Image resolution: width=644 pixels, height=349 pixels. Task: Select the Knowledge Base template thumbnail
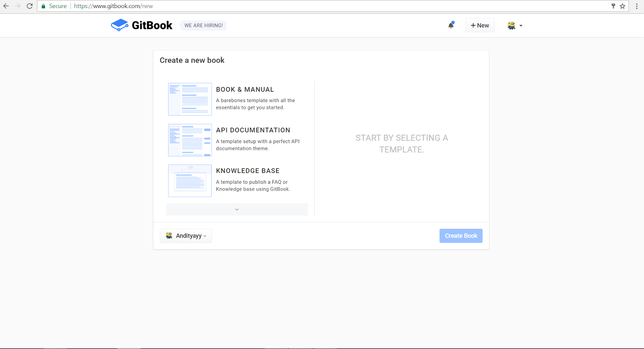190,181
